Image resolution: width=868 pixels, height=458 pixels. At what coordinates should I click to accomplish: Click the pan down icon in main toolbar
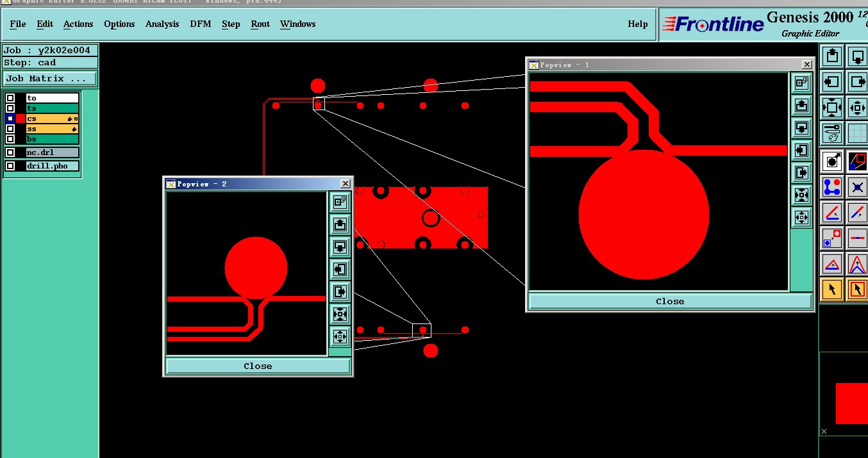(858, 56)
